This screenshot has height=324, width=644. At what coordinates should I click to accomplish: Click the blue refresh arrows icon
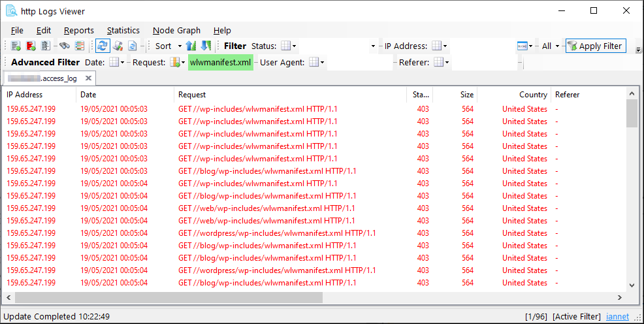tap(103, 46)
